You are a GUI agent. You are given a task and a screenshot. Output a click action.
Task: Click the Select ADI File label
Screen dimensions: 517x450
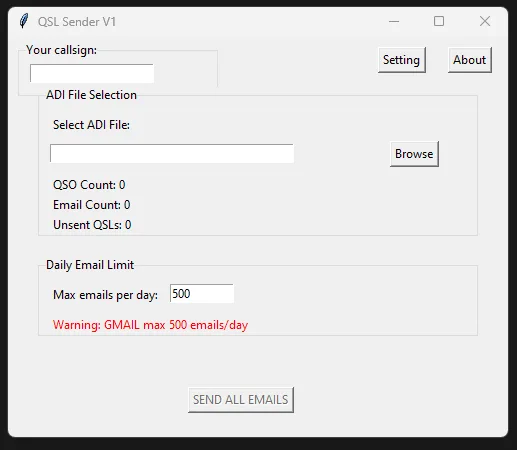91,125
